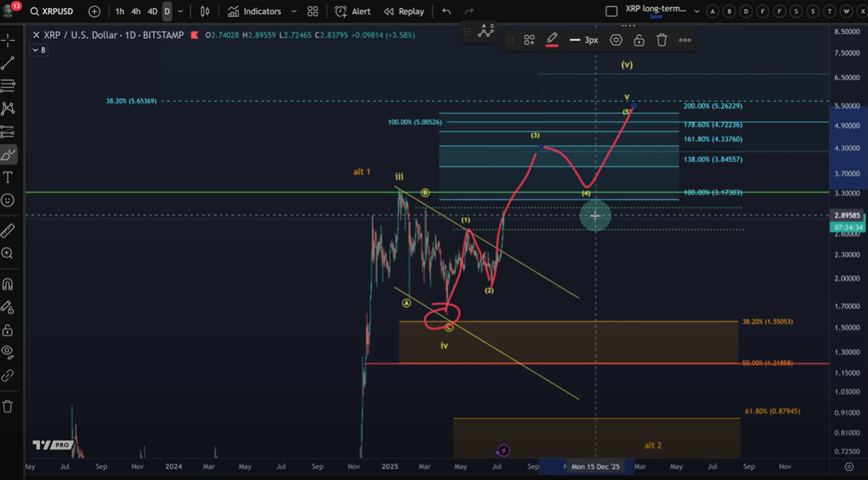
Task: Switch to the 4D timeframe
Action: coord(152,11)
